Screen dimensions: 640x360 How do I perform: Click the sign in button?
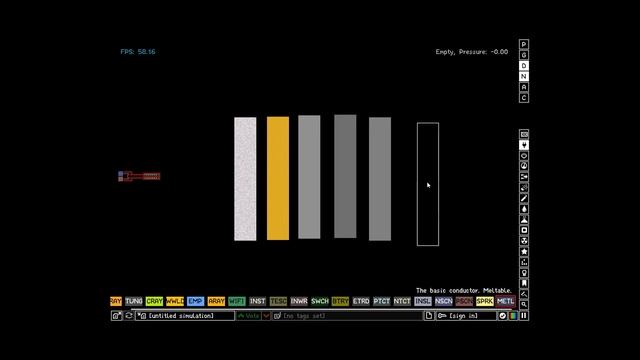point(466,316)
